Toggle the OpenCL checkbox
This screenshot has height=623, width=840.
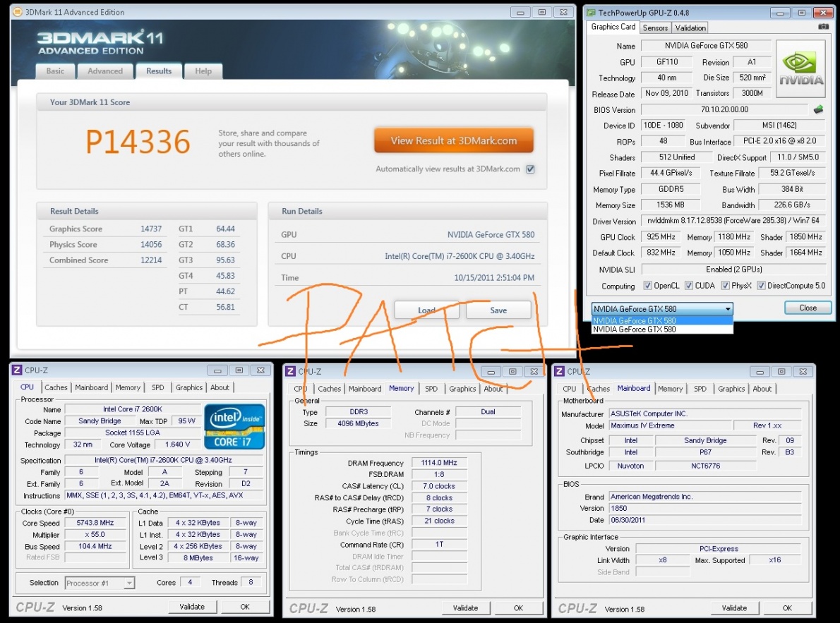click(x=648, y=286)
